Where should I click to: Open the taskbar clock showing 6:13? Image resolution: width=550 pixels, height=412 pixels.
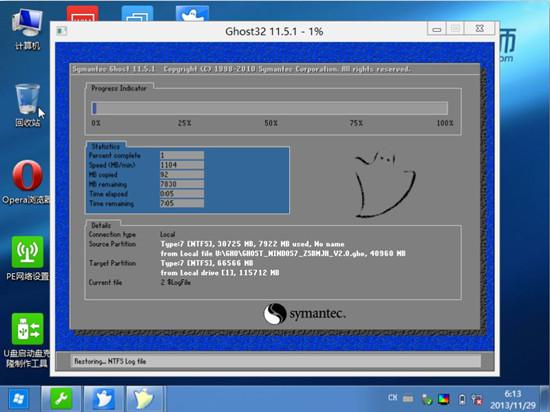coord(513,399)
